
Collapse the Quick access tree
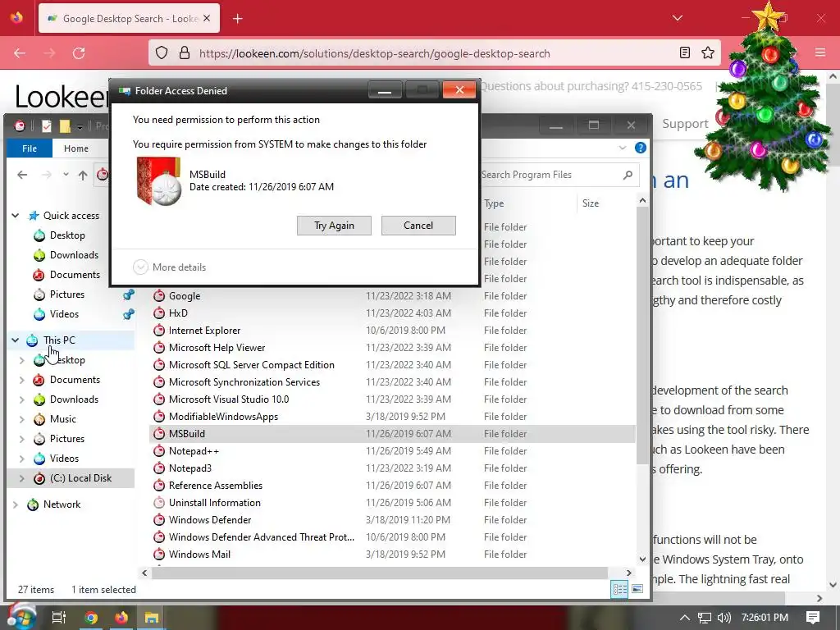tap(16, 216)
